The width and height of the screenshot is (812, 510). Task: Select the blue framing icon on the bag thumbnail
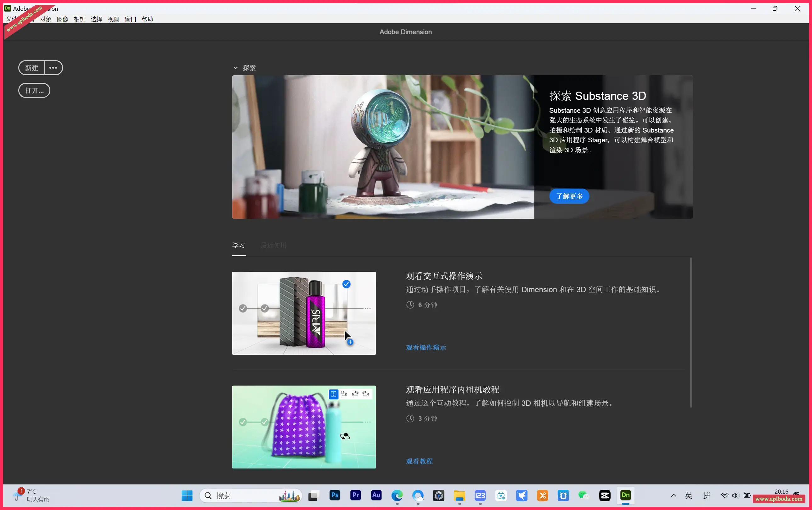click(x=333, y=394)
